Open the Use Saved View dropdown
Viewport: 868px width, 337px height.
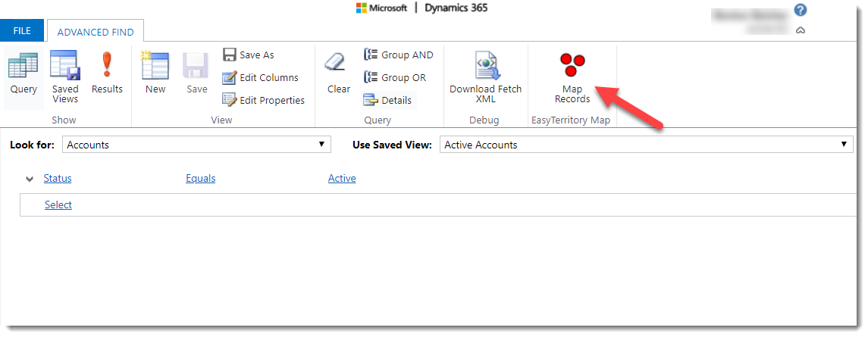646,145
